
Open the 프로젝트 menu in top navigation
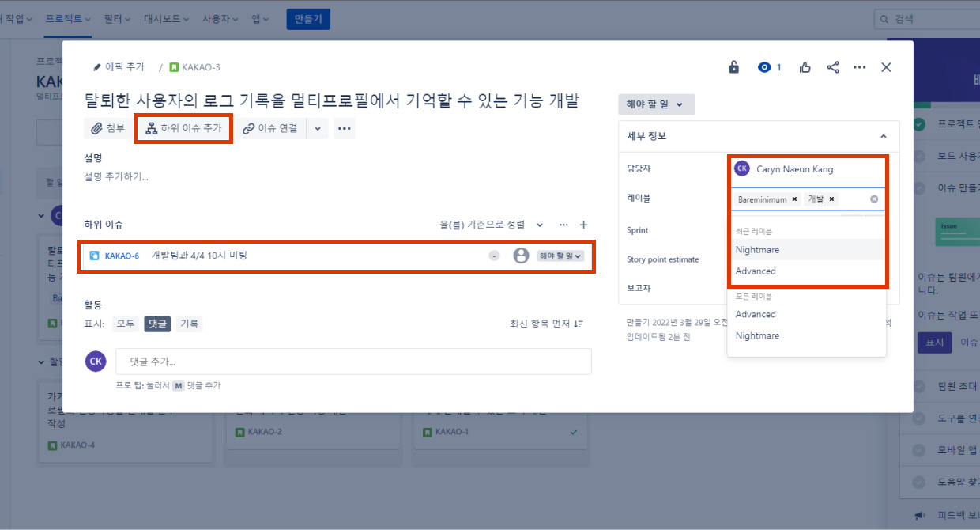[x=67, y=18]
